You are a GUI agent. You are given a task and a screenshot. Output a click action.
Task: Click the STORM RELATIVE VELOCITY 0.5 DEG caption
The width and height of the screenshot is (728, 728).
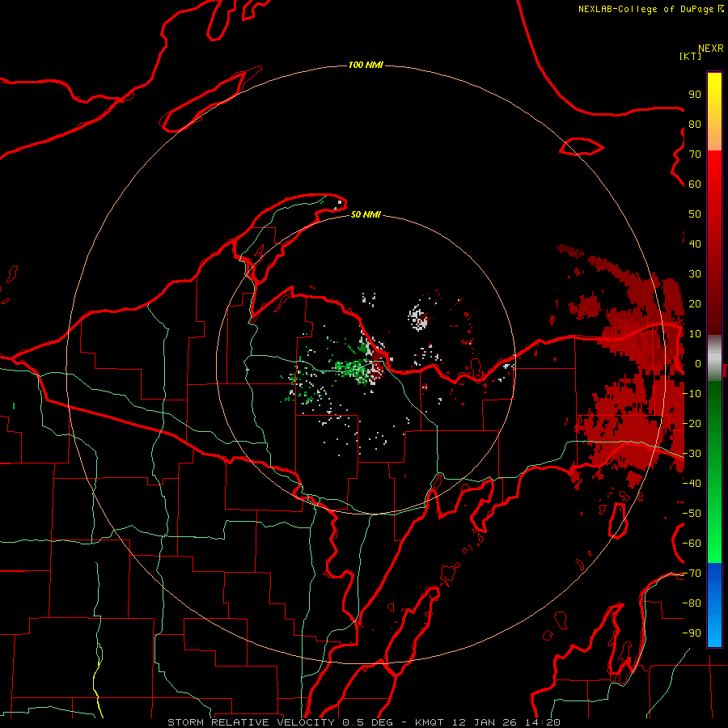[280, 722]
